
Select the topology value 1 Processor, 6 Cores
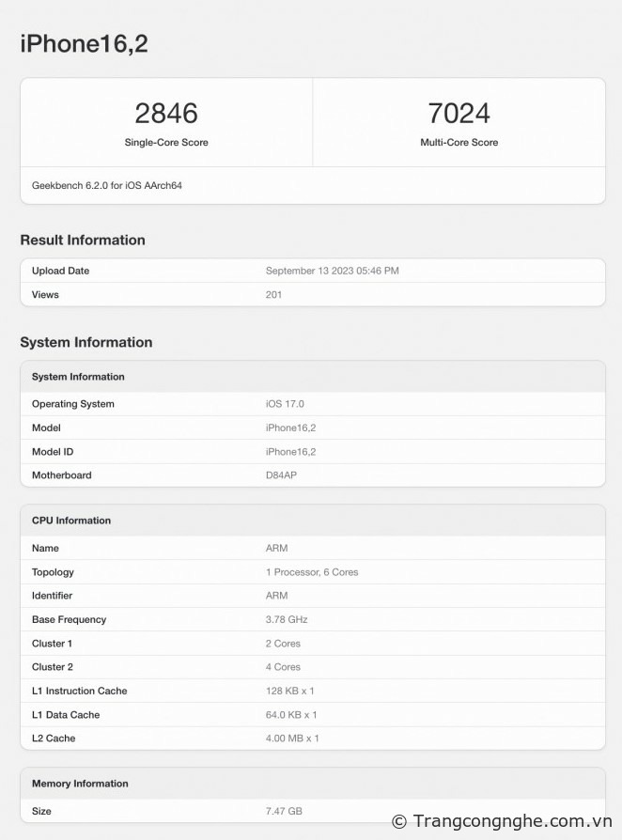312,572
